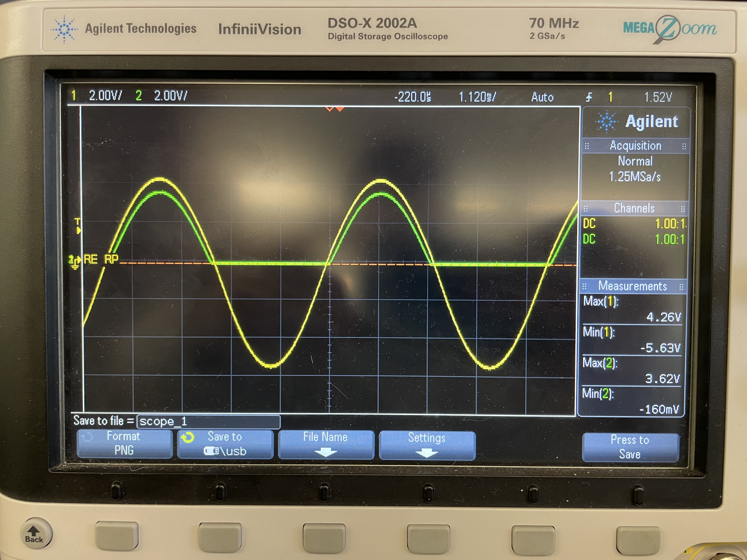The height and width of the screenshot is (560, 747).
Task: Click the Auto trigger mode indicator
Action: tap(542, 97)
